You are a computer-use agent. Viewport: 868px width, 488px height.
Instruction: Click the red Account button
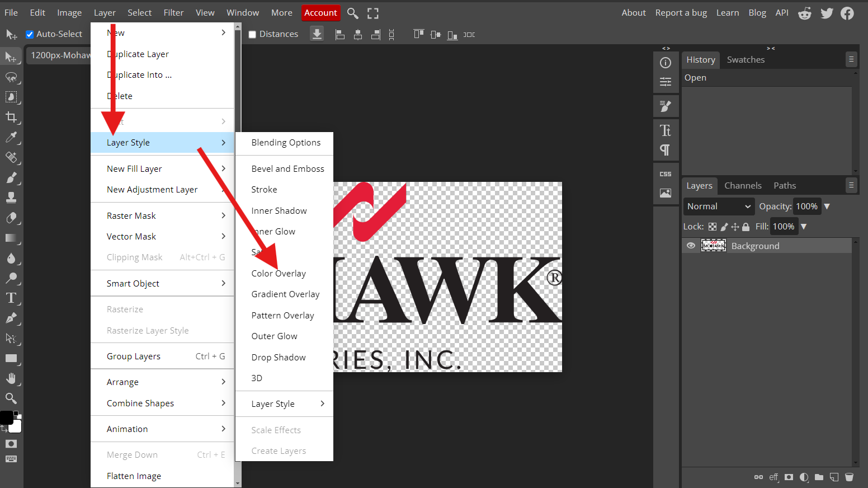click(x=321, y=13)
